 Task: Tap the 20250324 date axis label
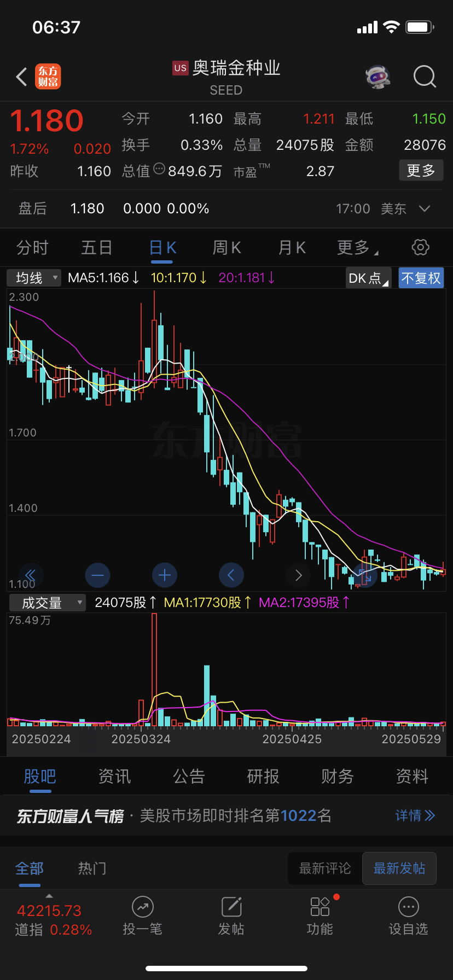coord(141,739)
